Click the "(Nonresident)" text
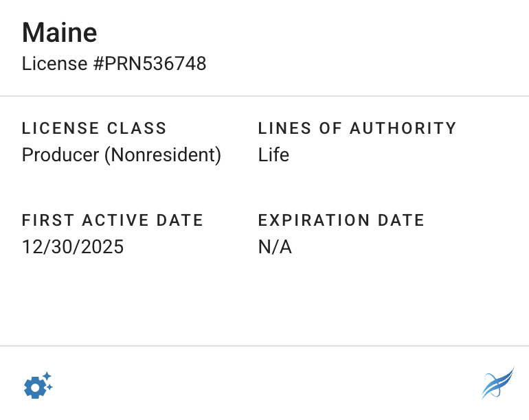 [x=163, y=155]
